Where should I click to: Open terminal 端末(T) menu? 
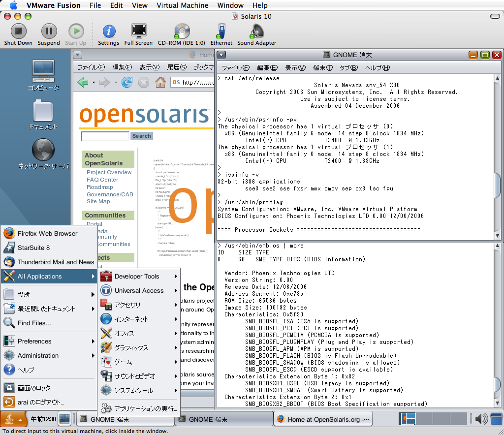(x=323, y=68)
